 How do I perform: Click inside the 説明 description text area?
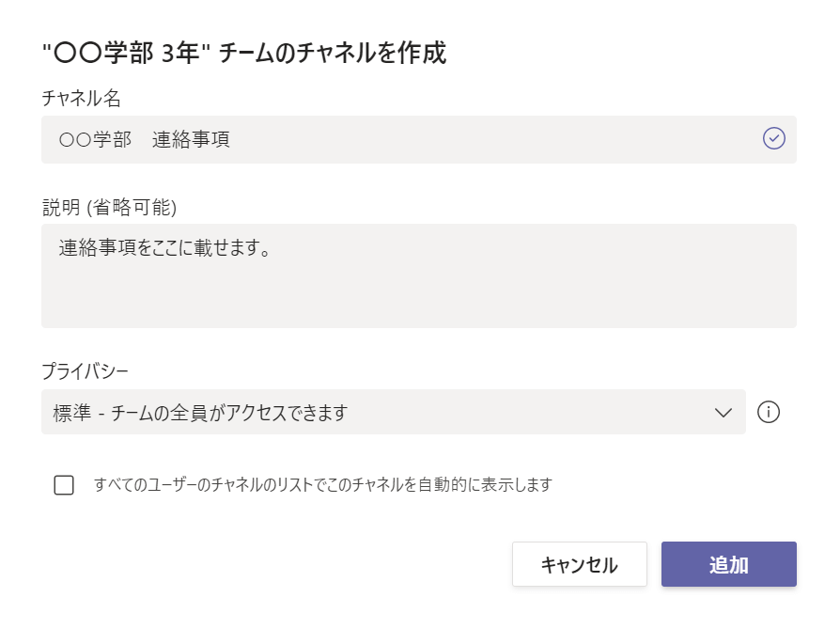click(419, 275)
